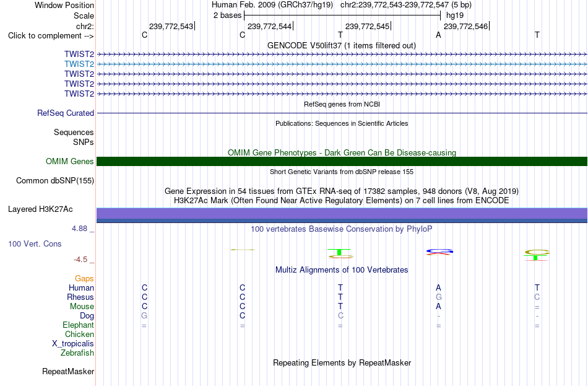This screenshot has width=588, height=386.
Task: Click '100 vertebrates Basewise Conservation by PhyloP' title
Action: 342,229
